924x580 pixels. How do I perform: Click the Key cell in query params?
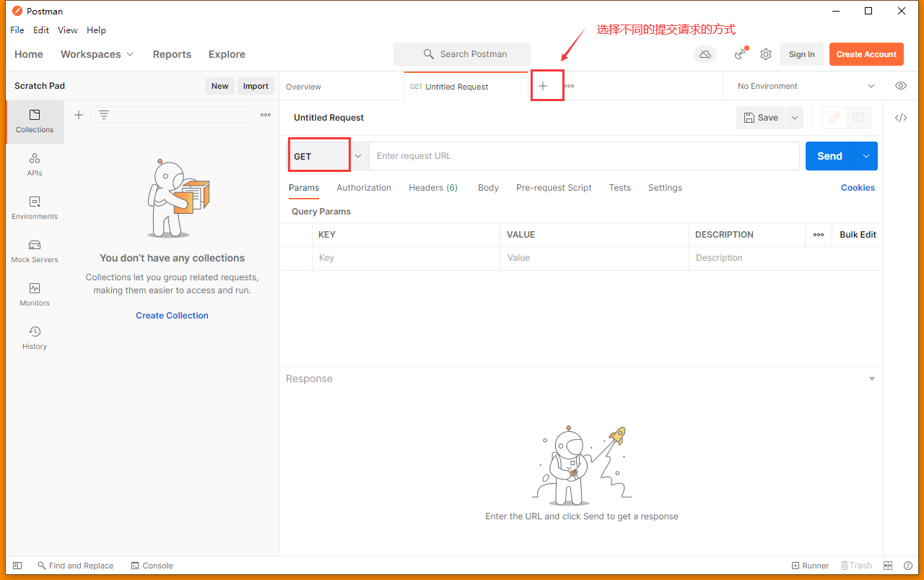click(x=406, y=258)
